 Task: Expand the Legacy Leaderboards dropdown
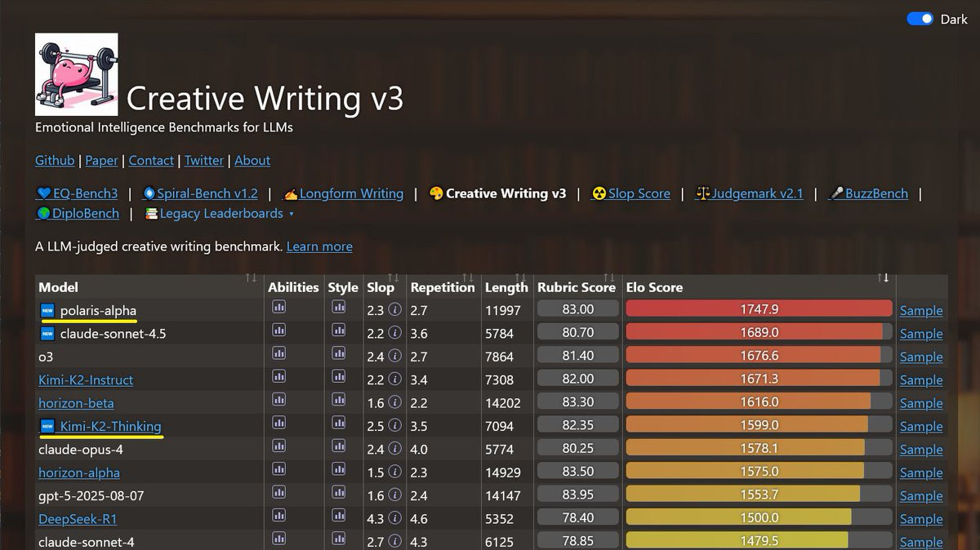(x=220, y=213)
